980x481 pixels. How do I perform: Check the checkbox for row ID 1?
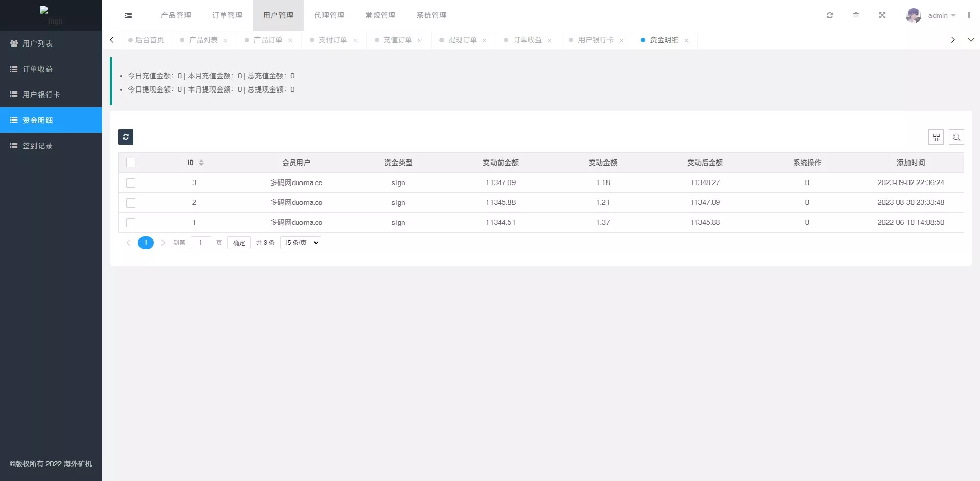(x=131, y=223)
